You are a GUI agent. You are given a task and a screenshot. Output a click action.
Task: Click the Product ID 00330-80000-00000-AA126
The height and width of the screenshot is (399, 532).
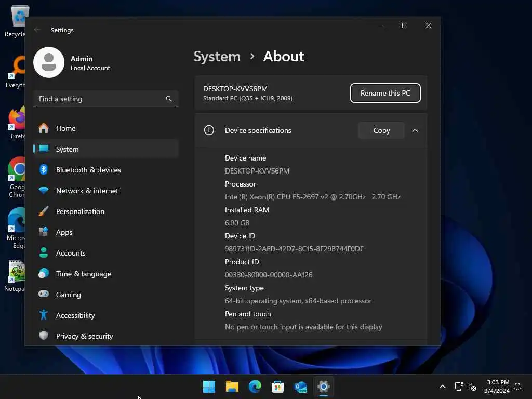(x=269, y=275)
